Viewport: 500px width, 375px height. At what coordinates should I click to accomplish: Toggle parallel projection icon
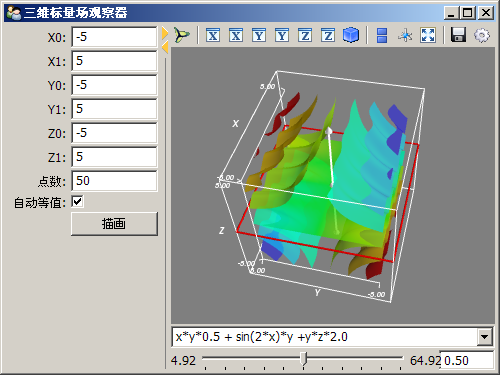click(x=382, y=35)
